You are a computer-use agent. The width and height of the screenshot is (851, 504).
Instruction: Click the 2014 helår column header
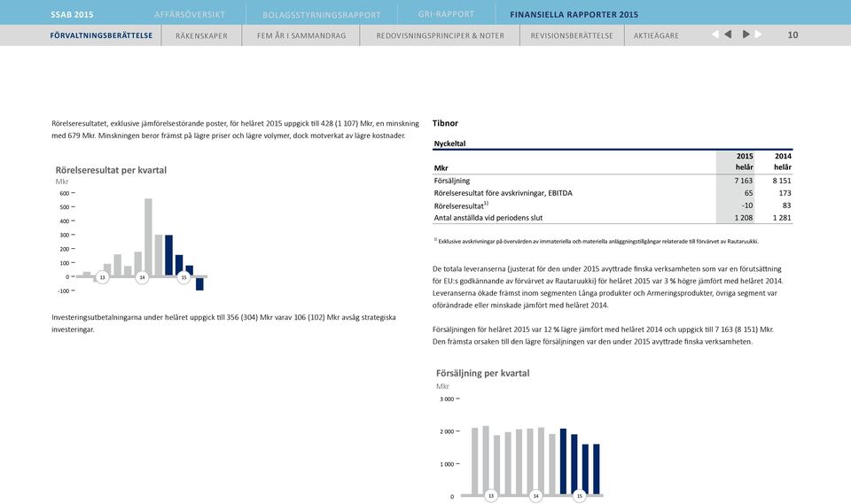click(x=782, y=162)
